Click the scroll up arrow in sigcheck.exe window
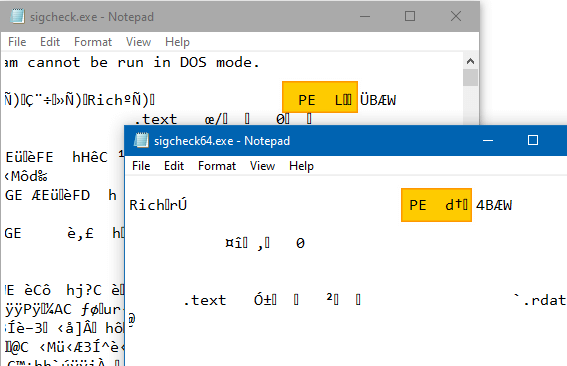Viewport: 567px width, 366px height. click(470, 61)
